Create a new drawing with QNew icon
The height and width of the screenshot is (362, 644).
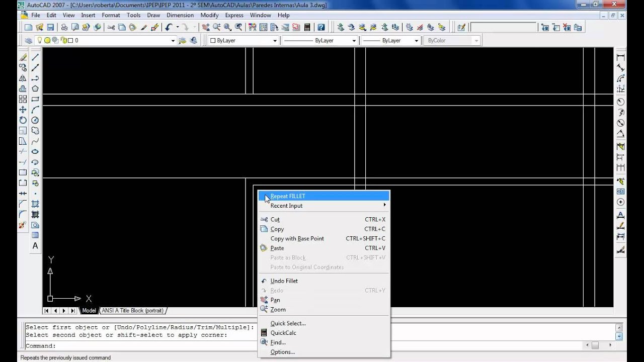coord(28,27)
